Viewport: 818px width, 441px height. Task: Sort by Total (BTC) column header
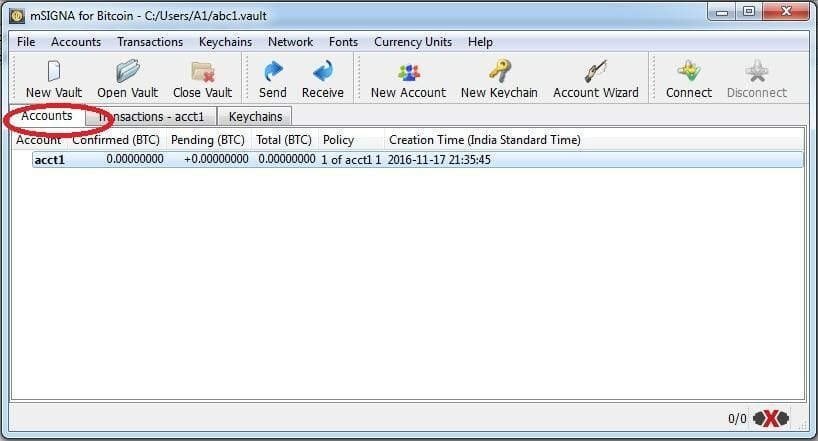point(284,140)
